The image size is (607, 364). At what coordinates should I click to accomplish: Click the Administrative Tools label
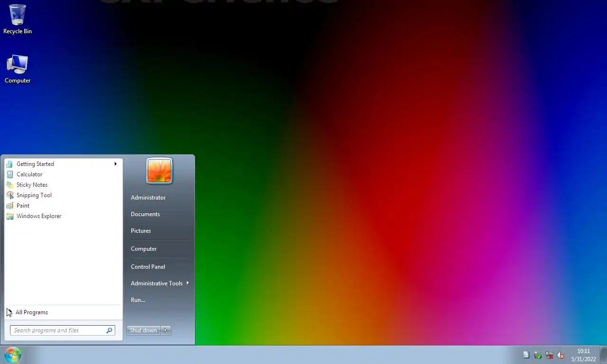(x=156, y=283)
